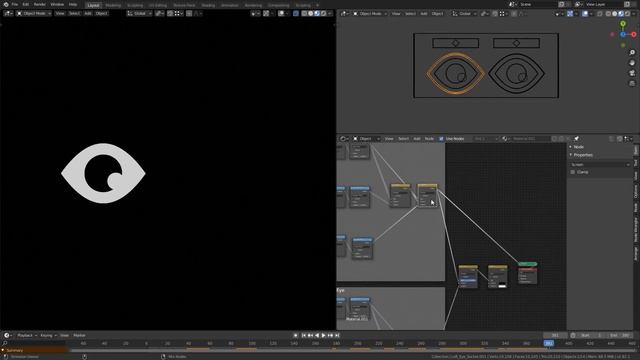Open the Help menu
Image resolution: width=640 pixels, height=360 pixels.
(73, 4)
